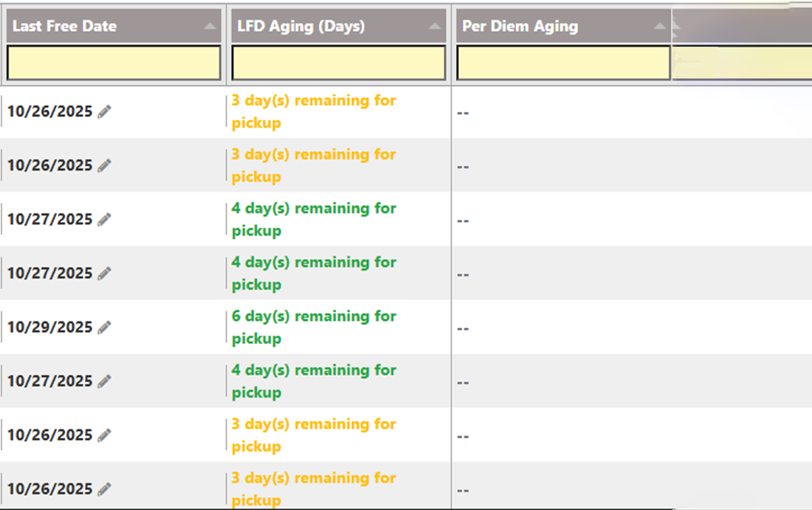Edit the 10/29/2025 Last Free Date
Screen dimensions: 812x510
[104, 328]
